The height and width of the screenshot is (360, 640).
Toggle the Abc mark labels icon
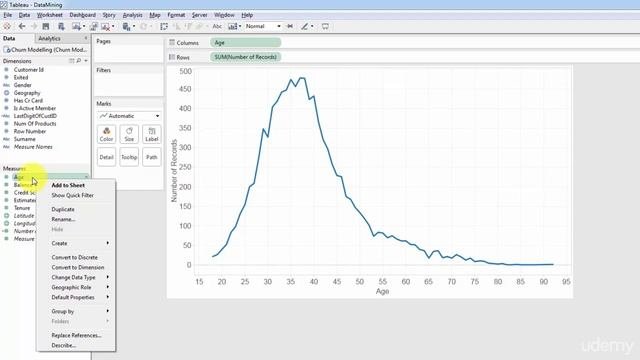point(217,26)
